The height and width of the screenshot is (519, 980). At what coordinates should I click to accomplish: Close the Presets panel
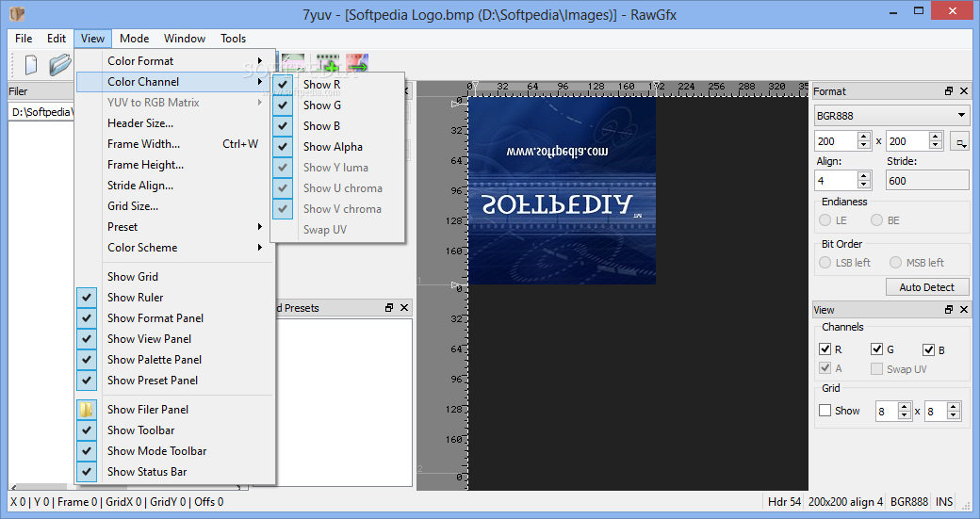tap(404, 308)
